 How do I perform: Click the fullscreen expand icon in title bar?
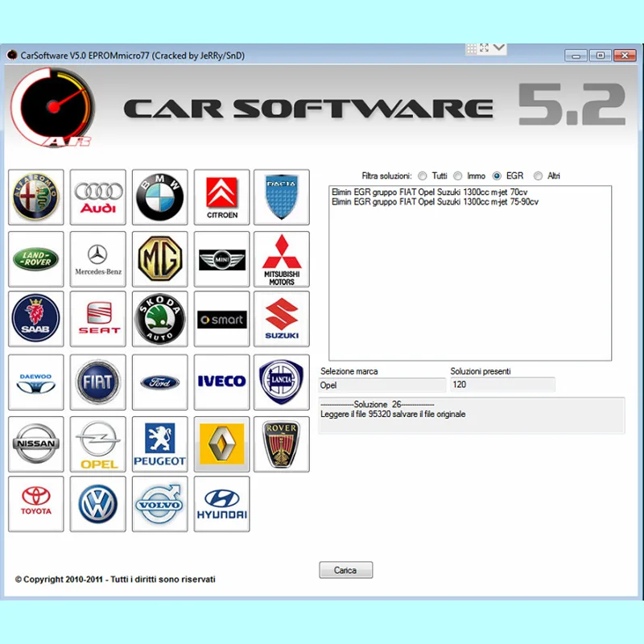point(485,48)
